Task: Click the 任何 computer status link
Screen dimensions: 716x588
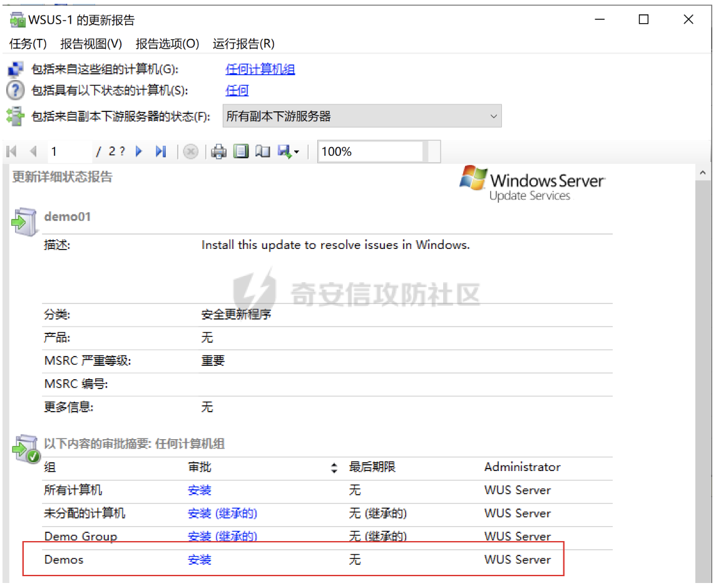Action: (x=237, y=91)
